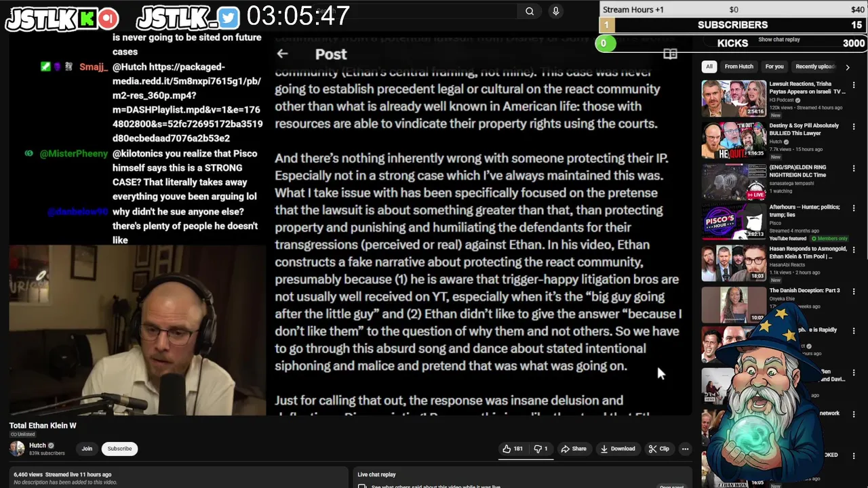Select the From Hutch filter chip
Image resolution: width=868 pixels, height=488 pixels.
point(738,66)
